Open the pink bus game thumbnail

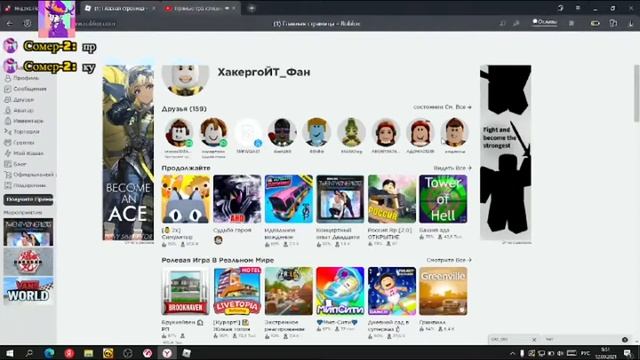[x=289, y=199]
